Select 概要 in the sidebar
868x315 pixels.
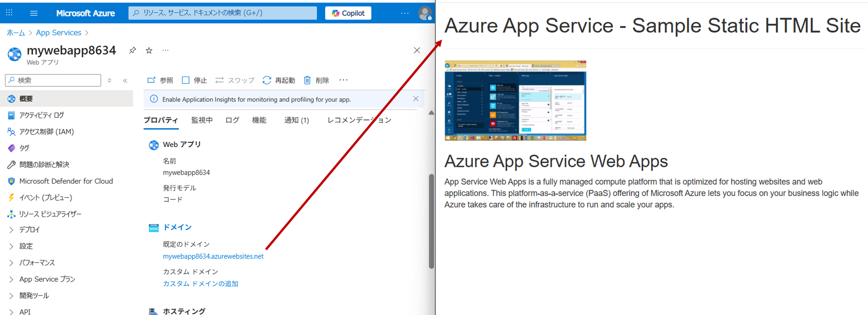[x=67, y=99]
